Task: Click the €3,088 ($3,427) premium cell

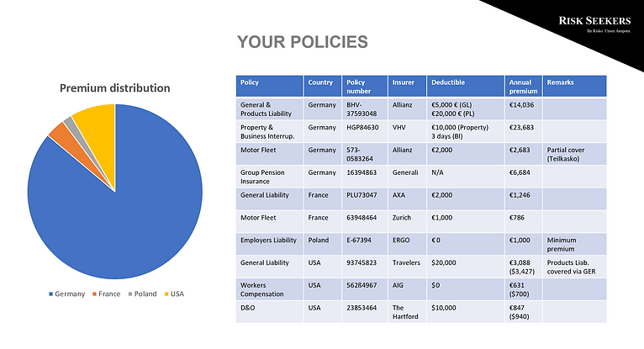Action: (524, 267)
